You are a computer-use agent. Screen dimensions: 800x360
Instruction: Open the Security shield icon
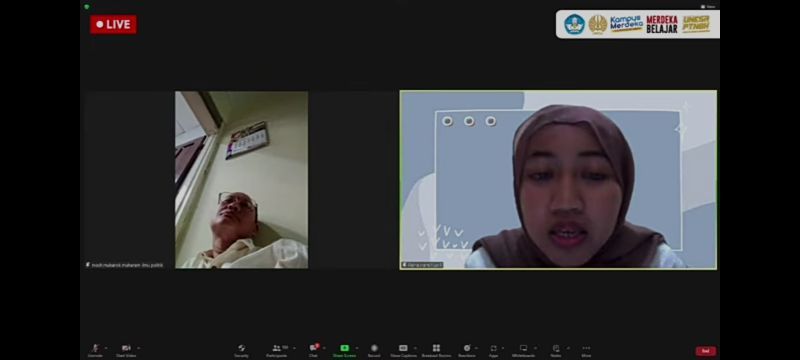241,350
